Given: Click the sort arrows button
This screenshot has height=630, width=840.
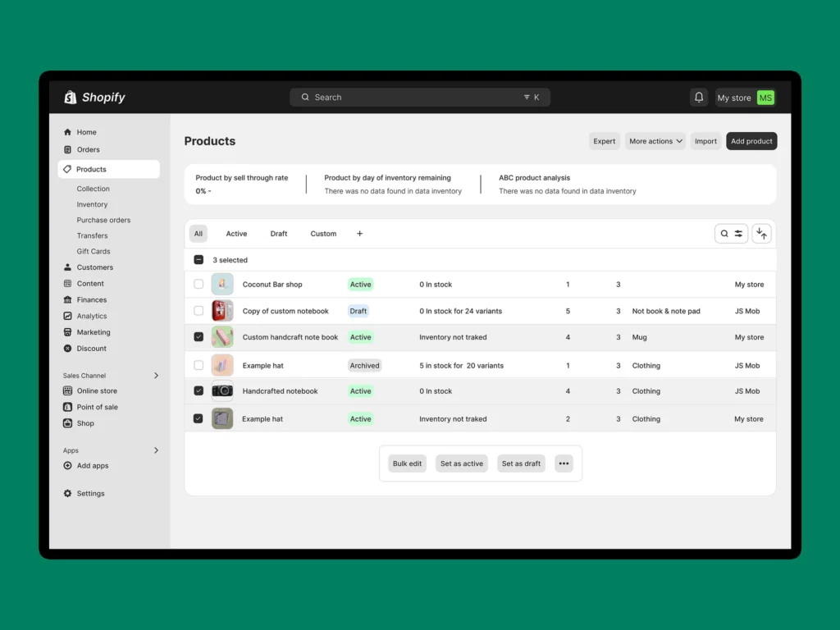Looking at the screenshot, I should point(761,234).
